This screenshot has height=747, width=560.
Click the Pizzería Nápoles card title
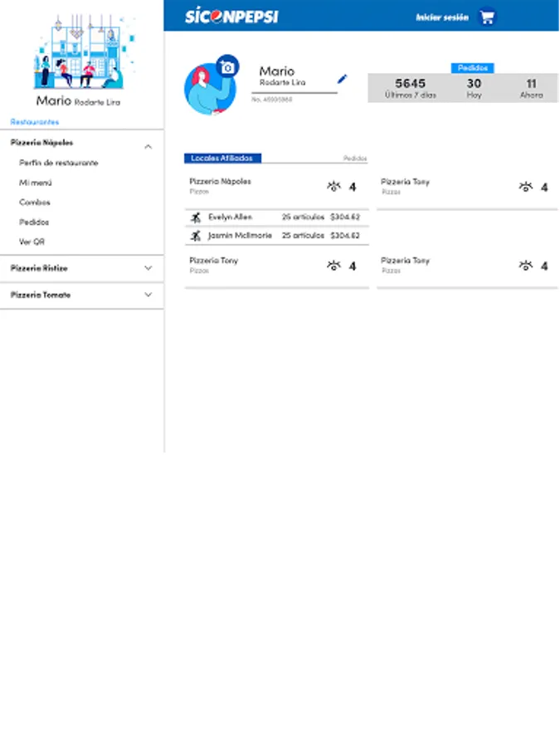[x=220, y=182]
